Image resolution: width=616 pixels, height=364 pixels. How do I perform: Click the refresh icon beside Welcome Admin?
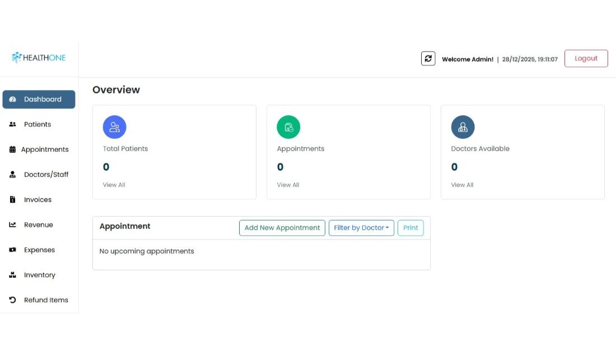[x=428, y=59]
